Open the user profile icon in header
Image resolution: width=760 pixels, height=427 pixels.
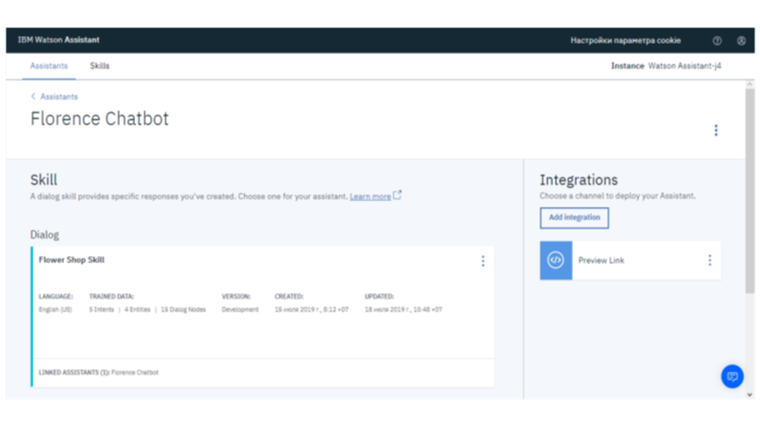pyautogui.click(x=741, y=41)
